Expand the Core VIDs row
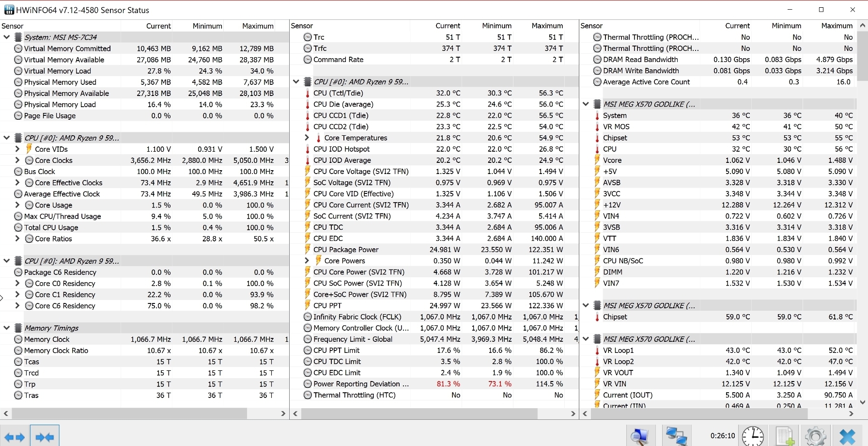Image resolution: width=868 pixels, height=446 pixels. point(17,149)
